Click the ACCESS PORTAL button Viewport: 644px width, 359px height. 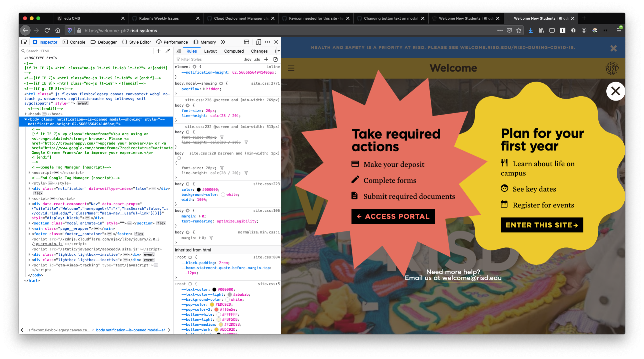[x=393, y=216]
